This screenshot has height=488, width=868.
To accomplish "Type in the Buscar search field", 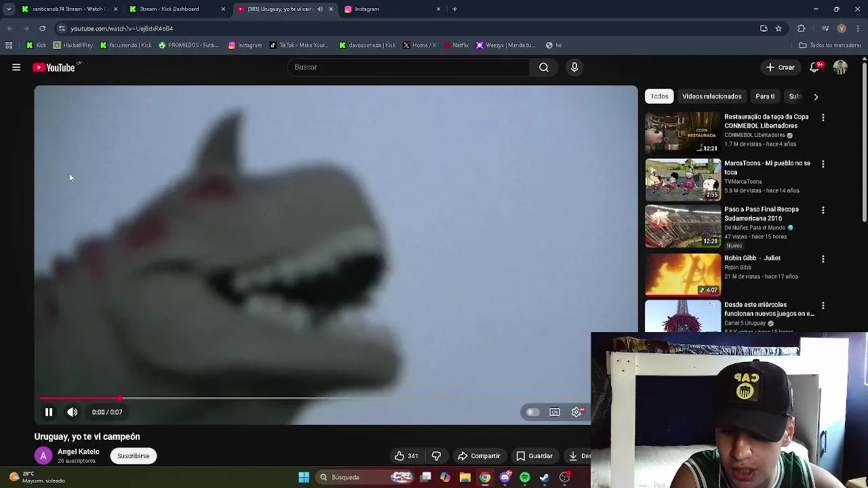I will pos(409,67).
